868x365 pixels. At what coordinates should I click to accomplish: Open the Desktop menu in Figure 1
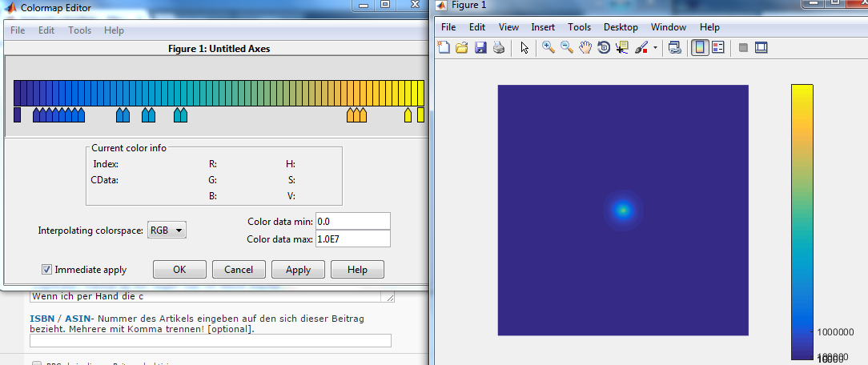(621, 27)
